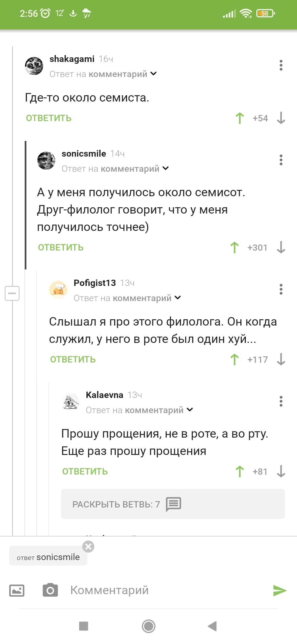This screenshot has width=297, height=644.
Task: Expand parent comment chevron under Pofigist13
Action: tap(178, 298)
